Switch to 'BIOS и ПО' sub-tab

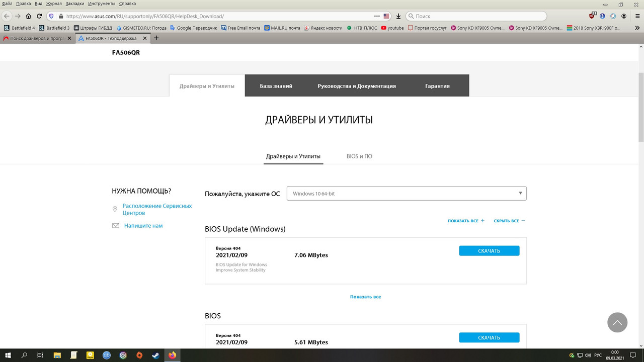click(359, 156)
